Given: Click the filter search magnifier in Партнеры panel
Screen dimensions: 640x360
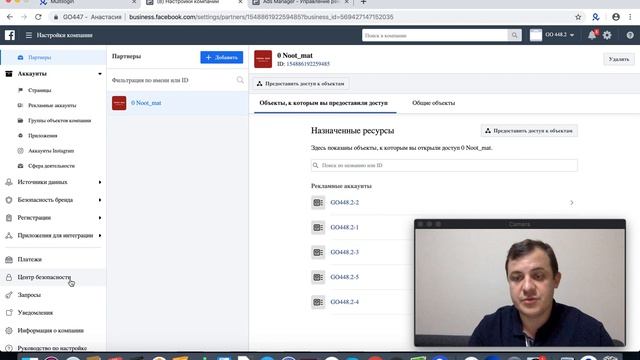Looking at the screenshot, I should click(240, 80).
